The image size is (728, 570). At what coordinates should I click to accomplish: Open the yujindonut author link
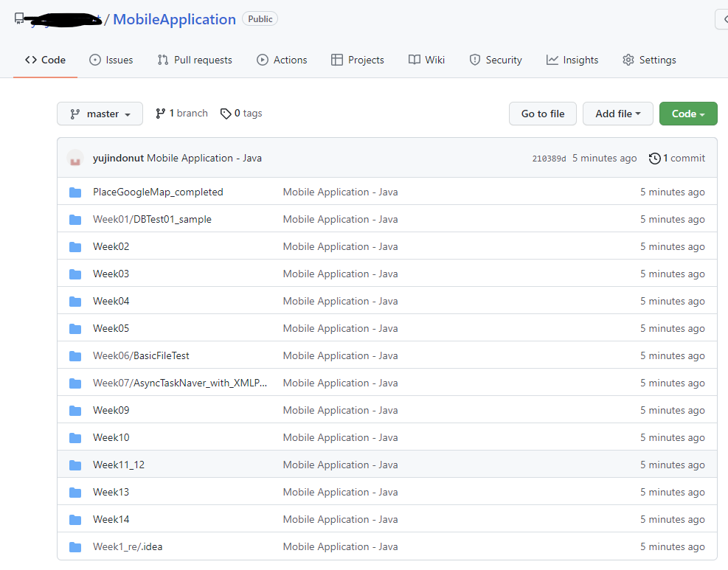pyautogui.click(x=119, y=159)
